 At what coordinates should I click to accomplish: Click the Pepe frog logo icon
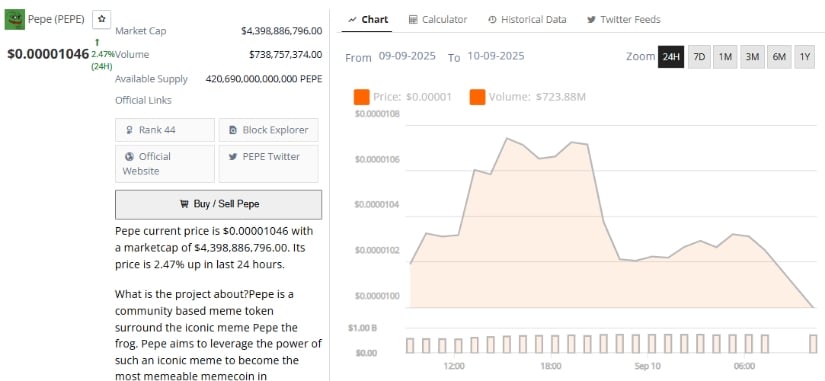click(x=15, y=19)
